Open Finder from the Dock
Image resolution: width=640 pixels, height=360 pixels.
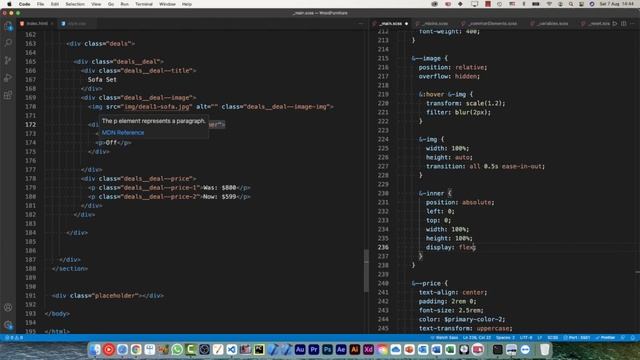95,349
